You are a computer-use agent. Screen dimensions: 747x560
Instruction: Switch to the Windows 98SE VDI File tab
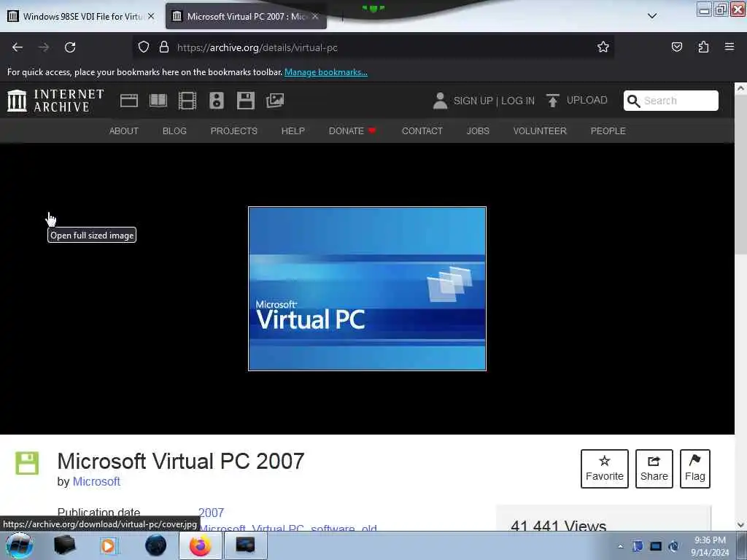tap(82, 16)
